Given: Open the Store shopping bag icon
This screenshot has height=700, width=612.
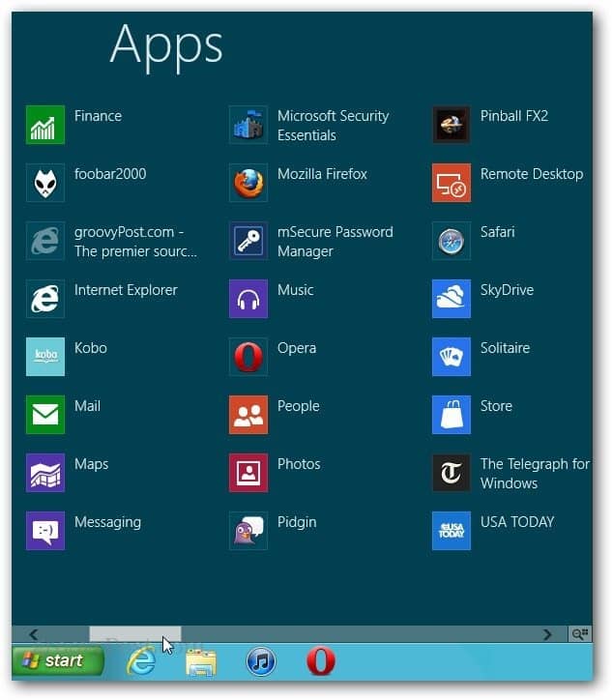Looking at the screenshot, I should point(452,415).
